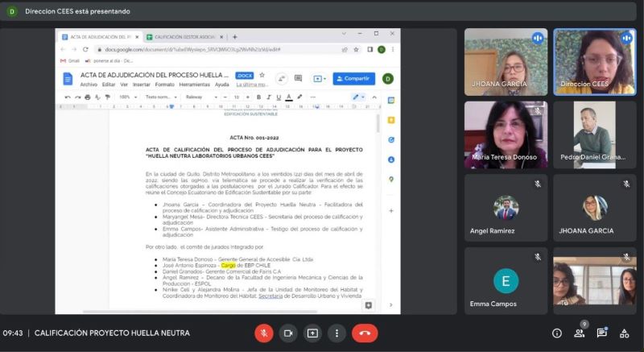Open the Activities icon in Meet
The width and height of the screenshot is (644, 352).
coord(625,333)
